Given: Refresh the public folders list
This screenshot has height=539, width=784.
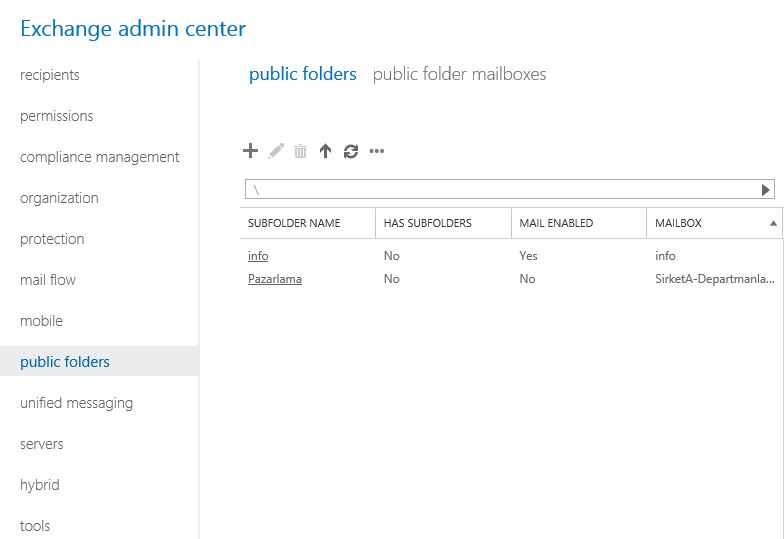Looking at the screenshot, I should 350,152.
